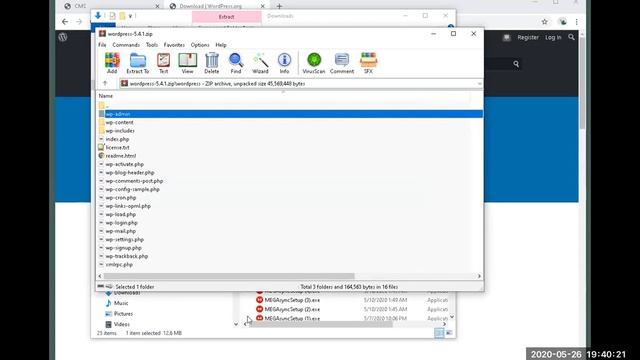This screenshot has width=640, height=360.
Task: Switch to Extract tab in File Explorer
Action: [x=227, y=17]
